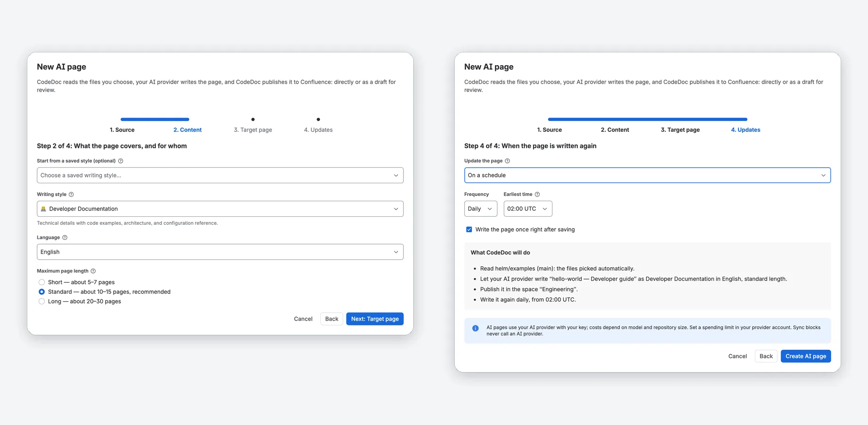Click the 'Next: Target page' button
This screenshot has width=868, height=425.
[x=375, y=319]
